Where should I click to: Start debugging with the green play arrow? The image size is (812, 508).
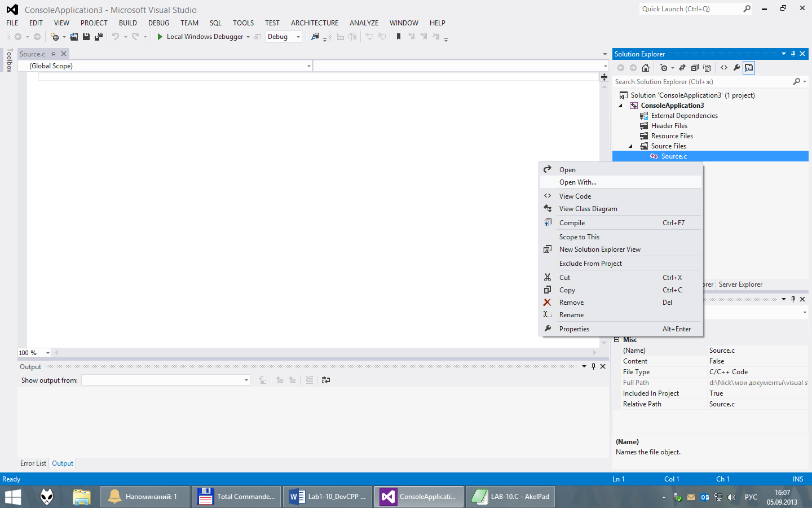click(x=160, y=37)
